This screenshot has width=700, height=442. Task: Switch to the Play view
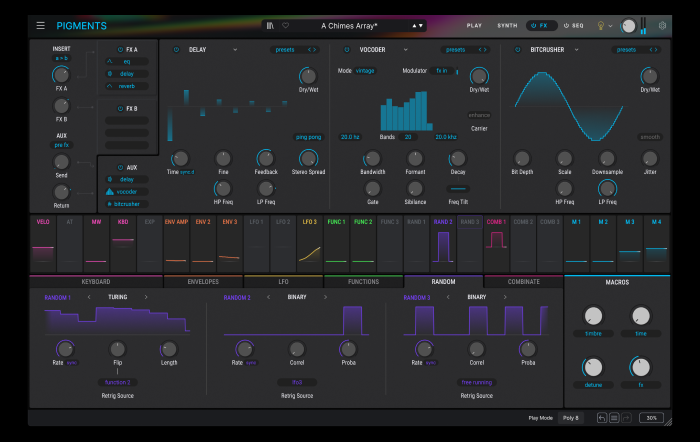474,25
